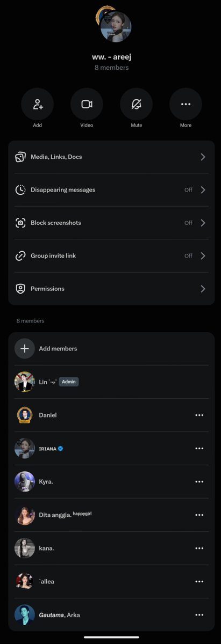221x644 pixels.
Task: Expand the Permissions chevron
Action: tap(203, 289)
